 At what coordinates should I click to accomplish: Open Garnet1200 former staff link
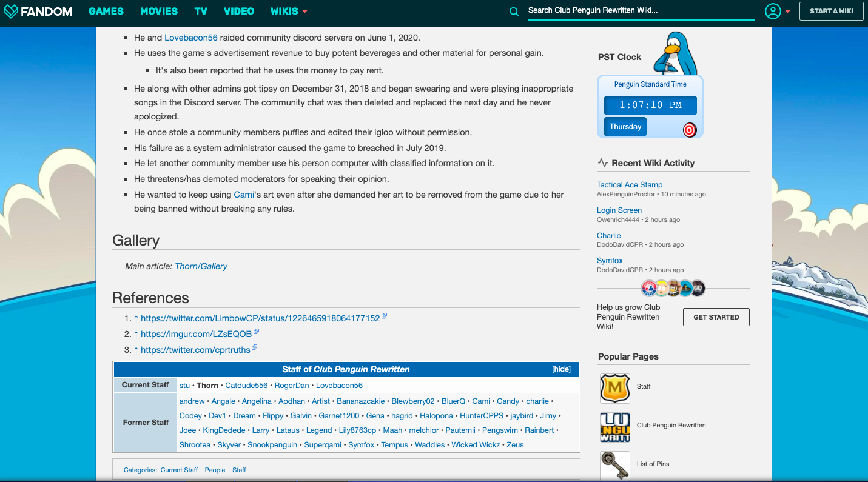click(x=338, y=416)
